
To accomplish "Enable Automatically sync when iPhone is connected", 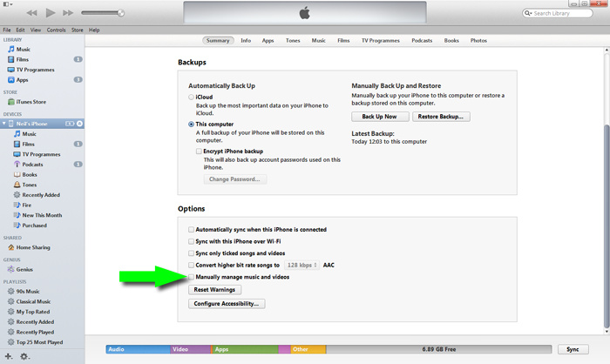I will (x=191, y=230).
